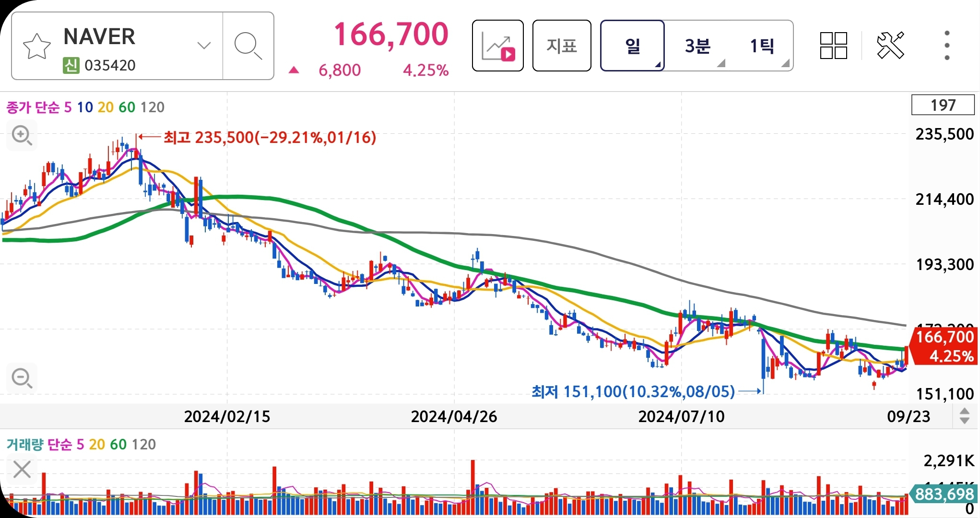Click the 883,698 volume tag

pos(944,494)
